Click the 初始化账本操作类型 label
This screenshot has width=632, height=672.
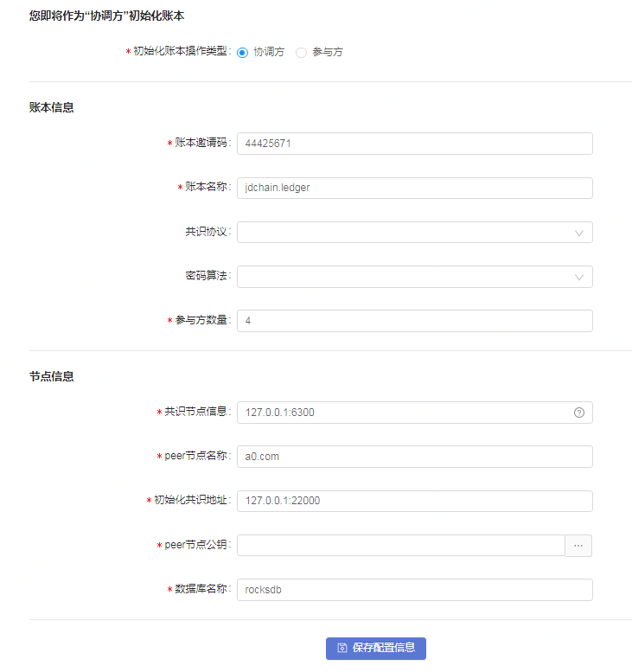(180, 51)
